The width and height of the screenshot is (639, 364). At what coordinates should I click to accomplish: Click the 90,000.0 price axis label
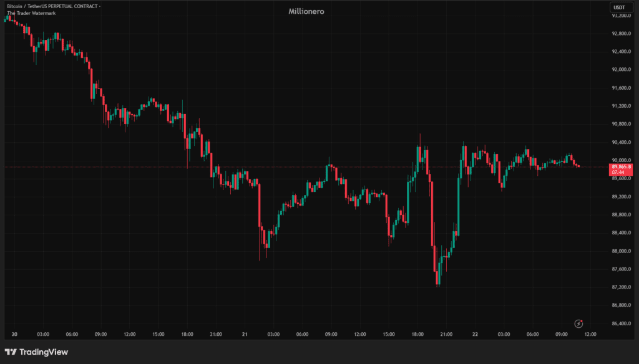622,160
